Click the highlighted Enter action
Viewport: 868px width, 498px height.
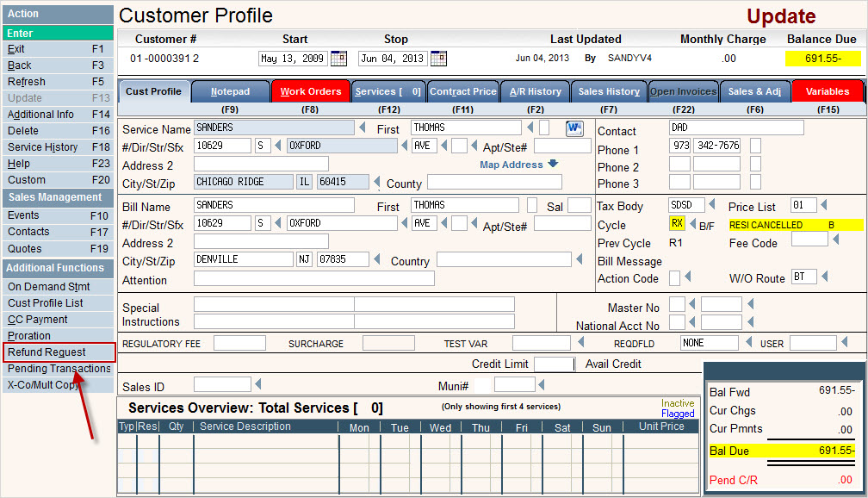(x=59, y=33)
